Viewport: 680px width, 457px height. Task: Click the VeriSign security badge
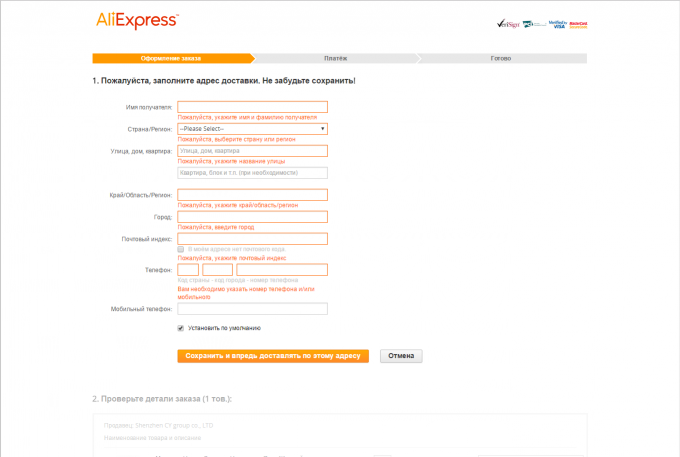508,24
